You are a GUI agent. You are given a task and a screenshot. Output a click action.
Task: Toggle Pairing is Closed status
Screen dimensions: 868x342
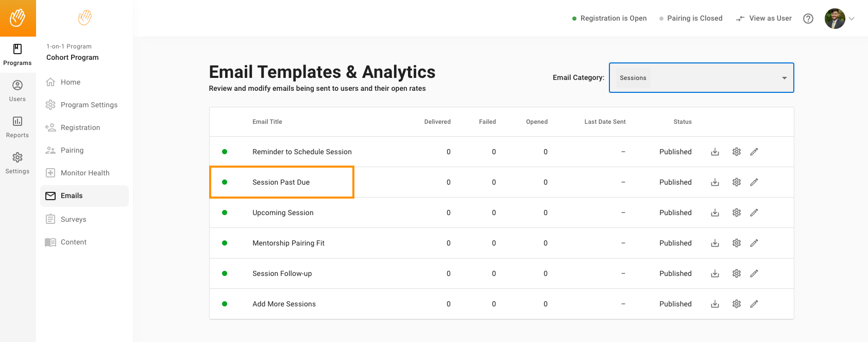(691, 19)
